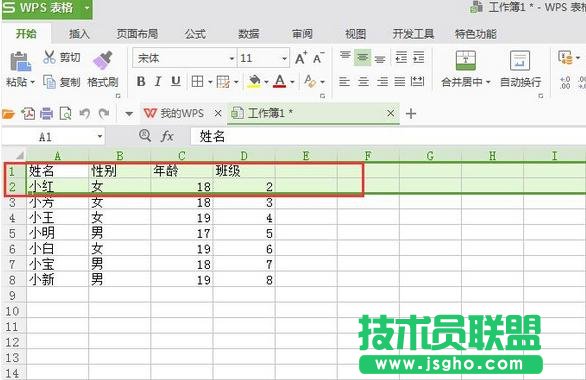Open the font size 11 dropdown
Screen dimensions: 586x380
coord(284,59)
